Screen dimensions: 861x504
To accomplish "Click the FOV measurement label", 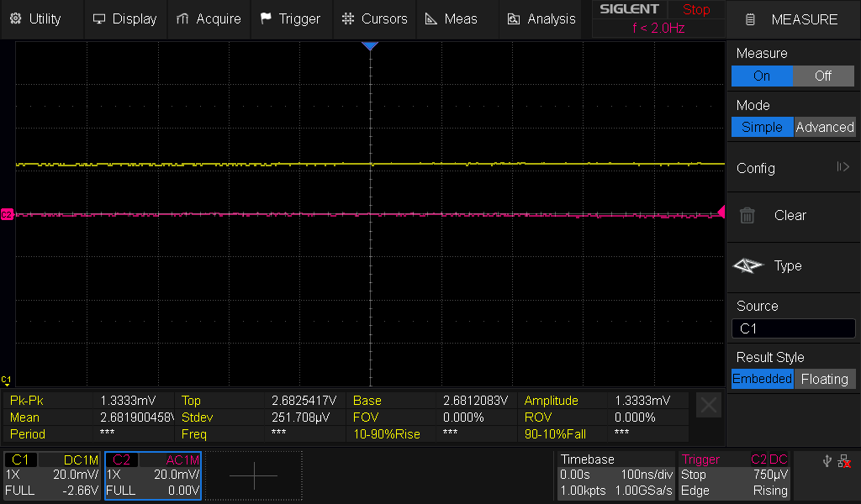I will (366, 417).
